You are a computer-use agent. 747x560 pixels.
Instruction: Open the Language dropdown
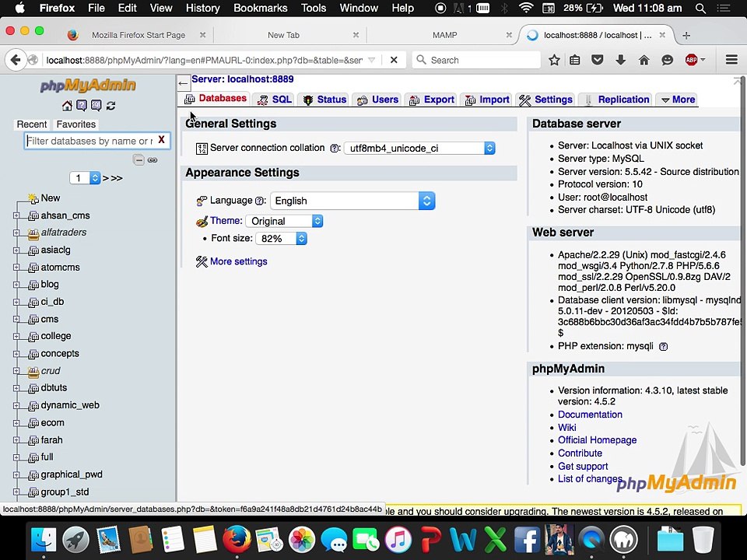tap(352, 201)
